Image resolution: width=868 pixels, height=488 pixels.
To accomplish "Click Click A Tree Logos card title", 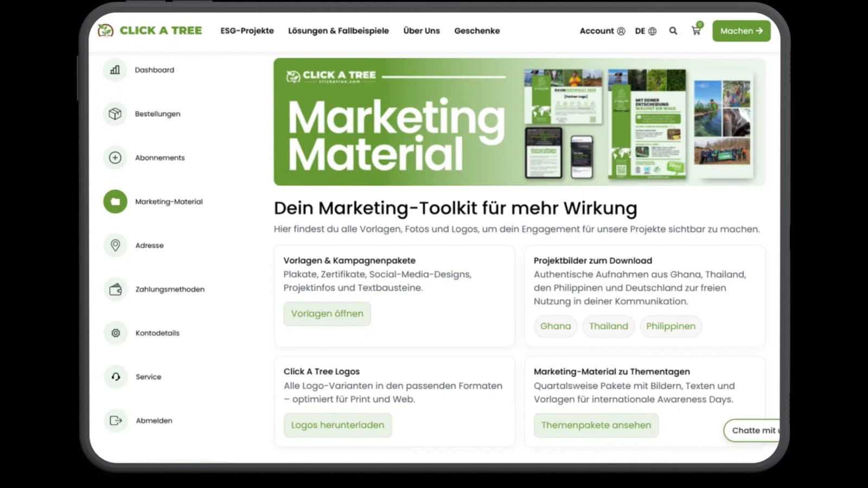I will [x=322, y=371].
